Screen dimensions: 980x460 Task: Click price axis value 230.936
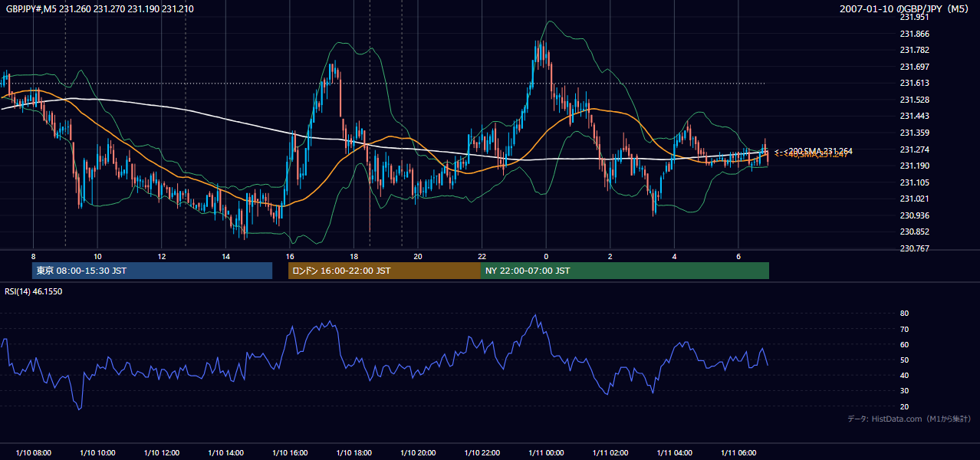click(x=914, y=215)
